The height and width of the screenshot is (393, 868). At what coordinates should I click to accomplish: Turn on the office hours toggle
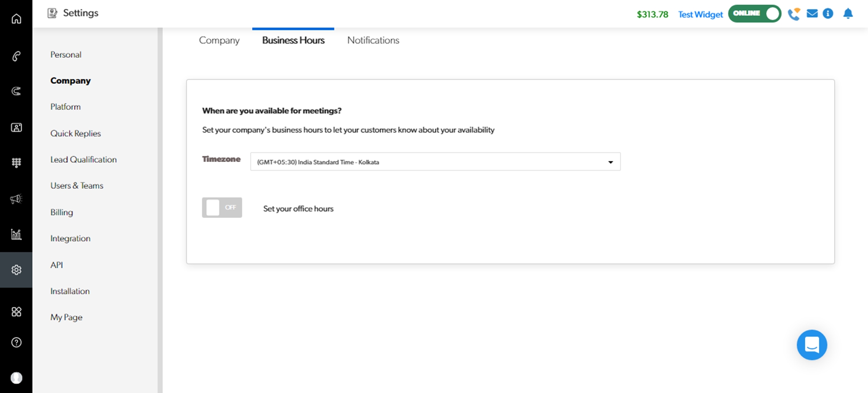pos(222,208)
